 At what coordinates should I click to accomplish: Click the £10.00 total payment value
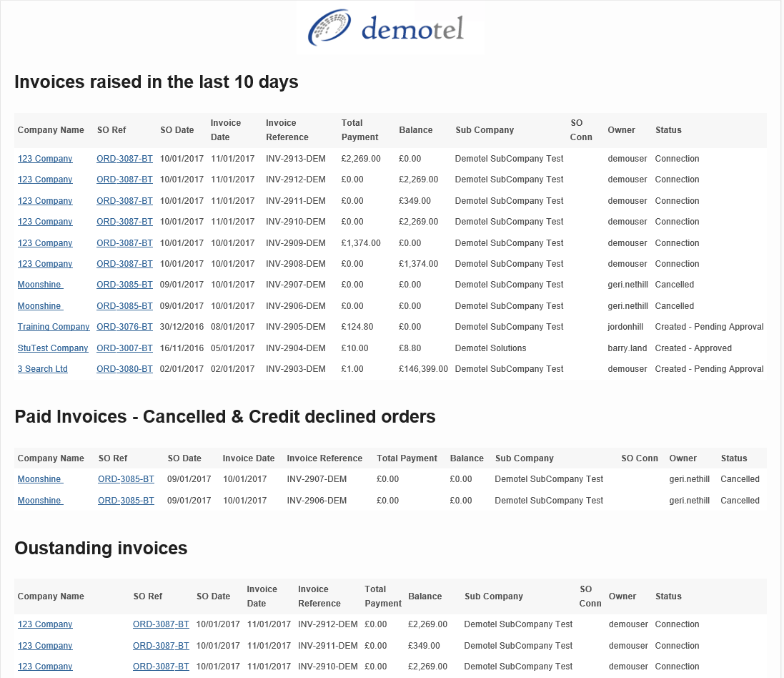click(355, 348)
